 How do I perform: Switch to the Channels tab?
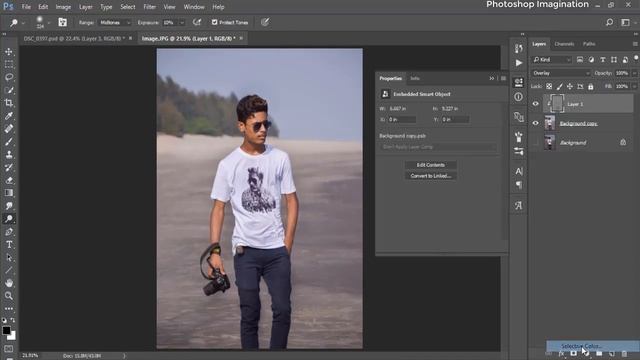(564, 44)
